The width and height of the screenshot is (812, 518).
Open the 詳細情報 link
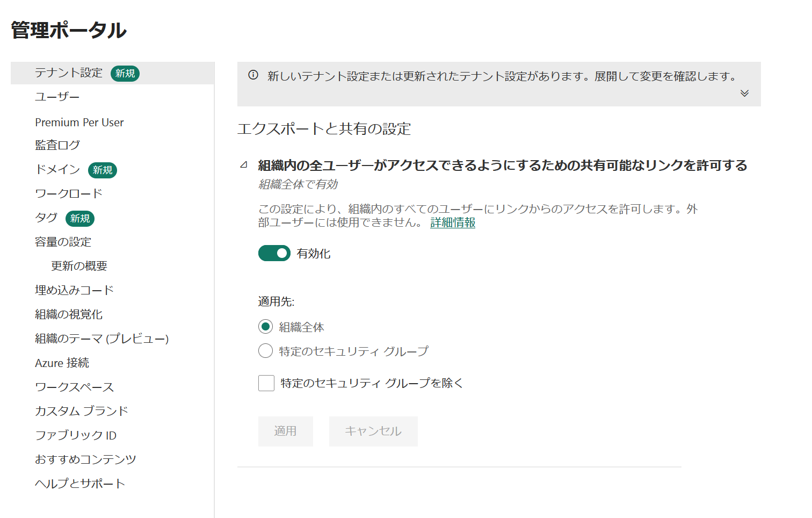[x=453, y=222]
